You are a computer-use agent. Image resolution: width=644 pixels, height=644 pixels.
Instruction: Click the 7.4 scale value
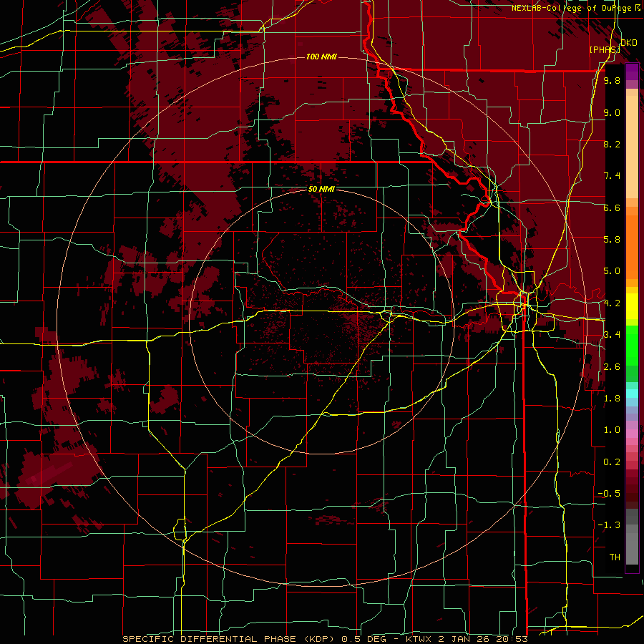[612, 176]
